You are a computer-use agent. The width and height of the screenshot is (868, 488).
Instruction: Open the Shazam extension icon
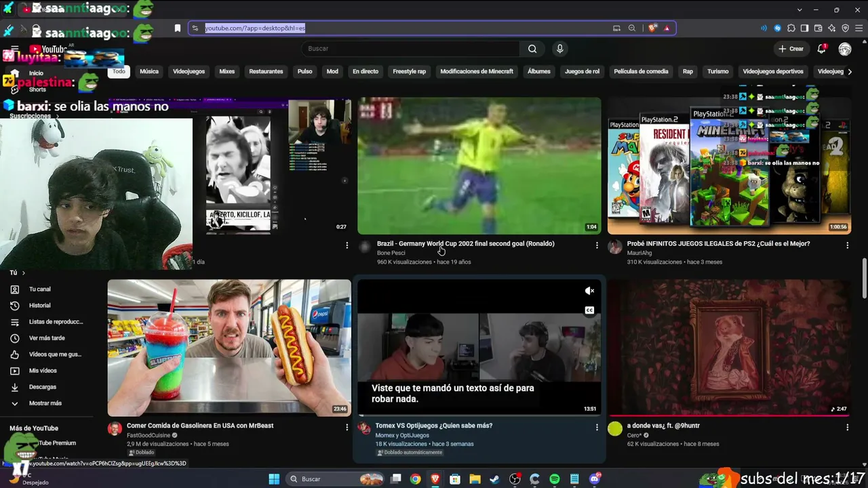tap(777, 28)
